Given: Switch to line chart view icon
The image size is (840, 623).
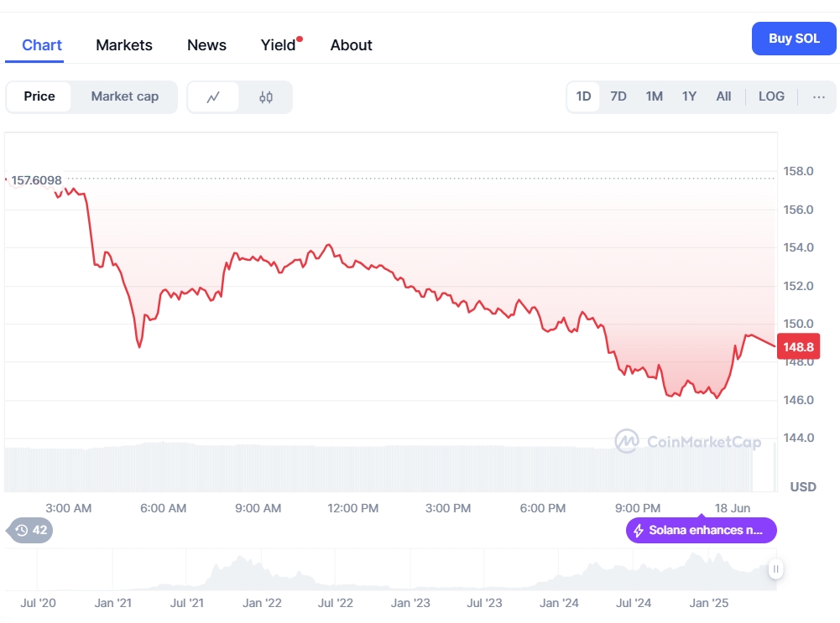Looking at the screenshot, I should 213,97.
